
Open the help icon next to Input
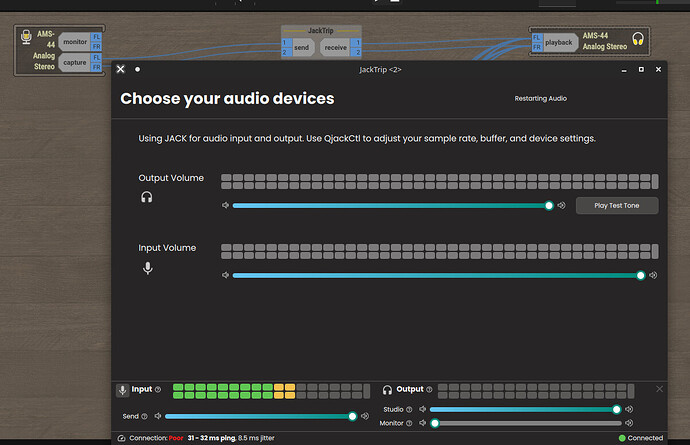click(158, 390)
